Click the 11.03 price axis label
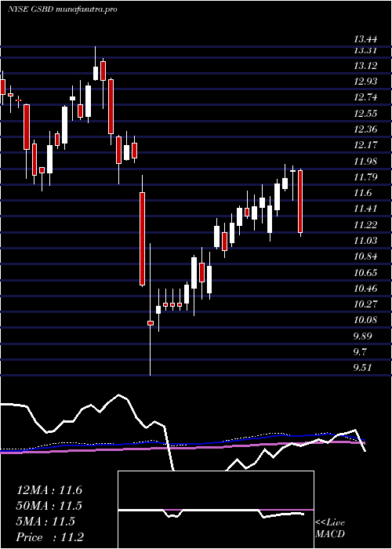Viewport: 392px width, 549px height. point(365,241)
